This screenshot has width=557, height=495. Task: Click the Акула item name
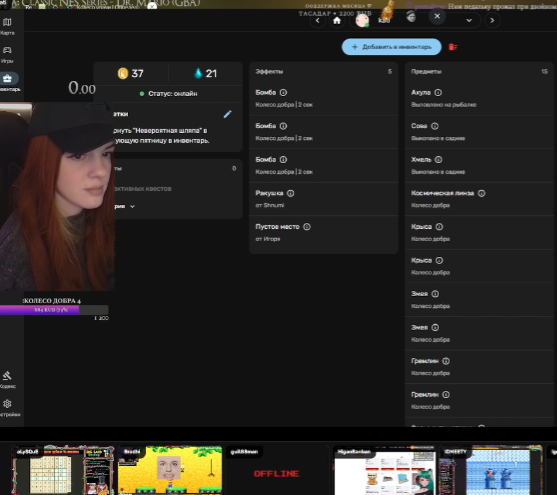(x=421, y=92)
